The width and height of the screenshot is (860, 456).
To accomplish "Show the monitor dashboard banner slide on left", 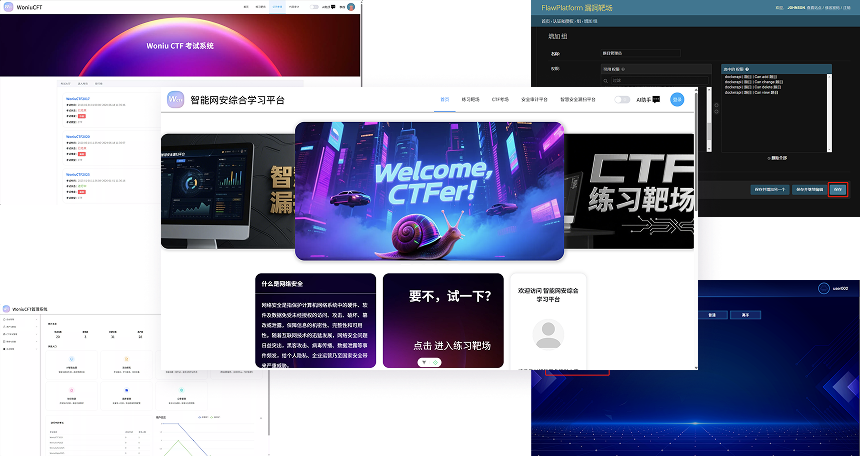I will coord(228,191).
